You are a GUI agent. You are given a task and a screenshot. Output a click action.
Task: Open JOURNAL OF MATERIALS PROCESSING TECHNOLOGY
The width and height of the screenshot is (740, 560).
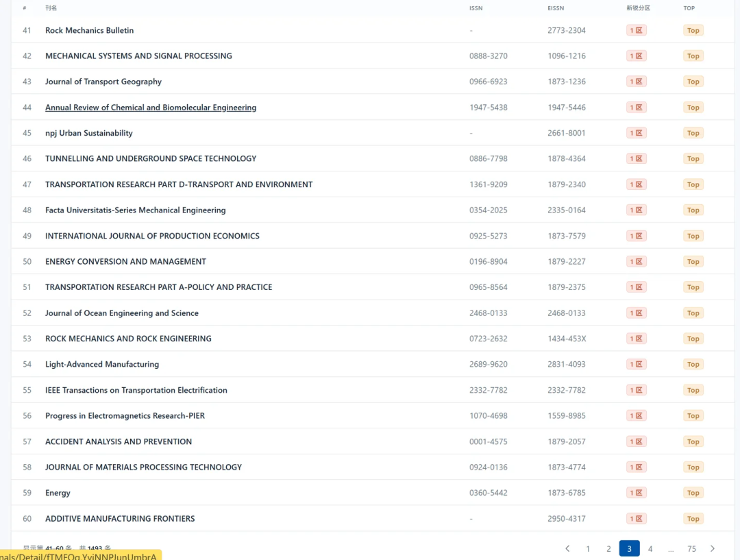(x=143, y=467)
